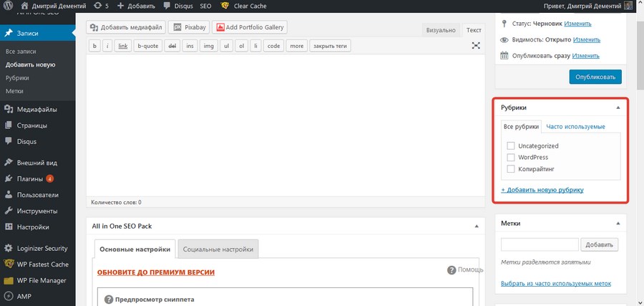Click help icon beside Предпросмотр сниппета

109,300
